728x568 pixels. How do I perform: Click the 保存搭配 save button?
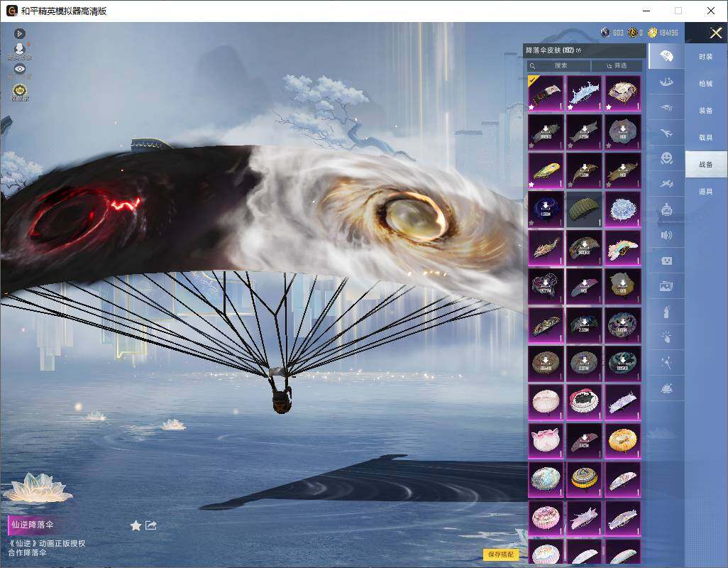click(x=501, y=554)
